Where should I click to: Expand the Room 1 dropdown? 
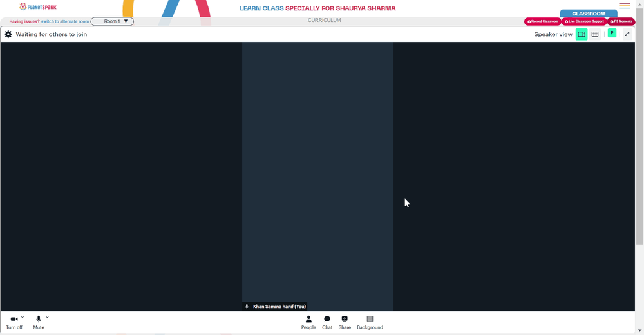[x=112, y=21]
